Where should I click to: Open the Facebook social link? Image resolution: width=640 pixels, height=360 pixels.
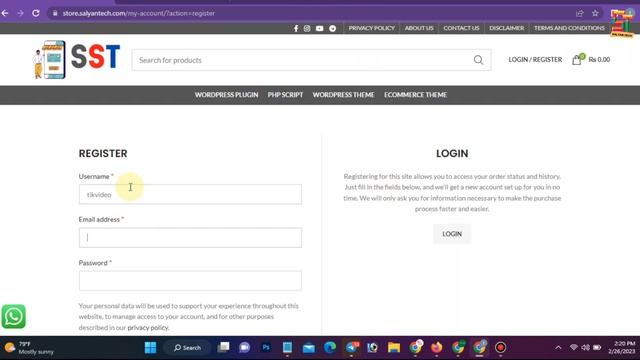tap(296, 28)
